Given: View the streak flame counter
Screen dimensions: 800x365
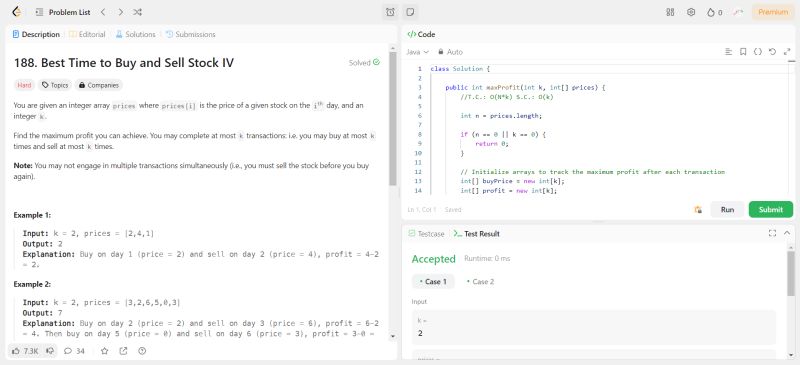Looking at the screenshot, I should 714,12.
